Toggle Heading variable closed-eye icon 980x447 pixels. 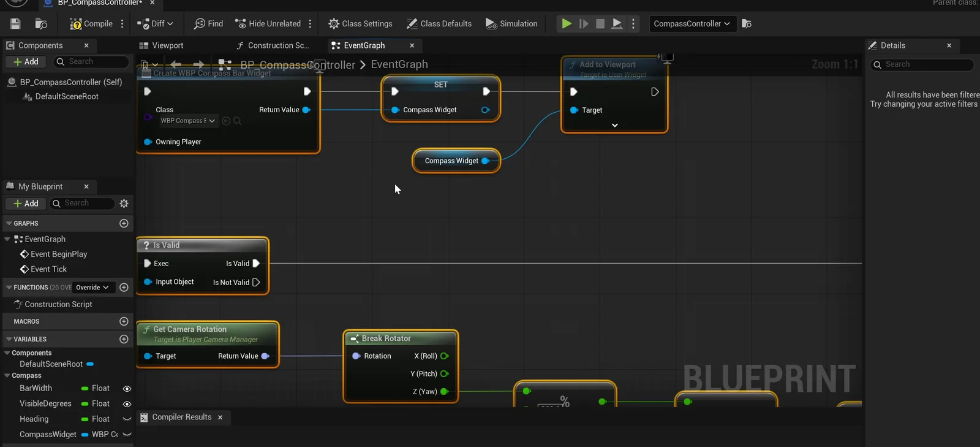point(127,419)
